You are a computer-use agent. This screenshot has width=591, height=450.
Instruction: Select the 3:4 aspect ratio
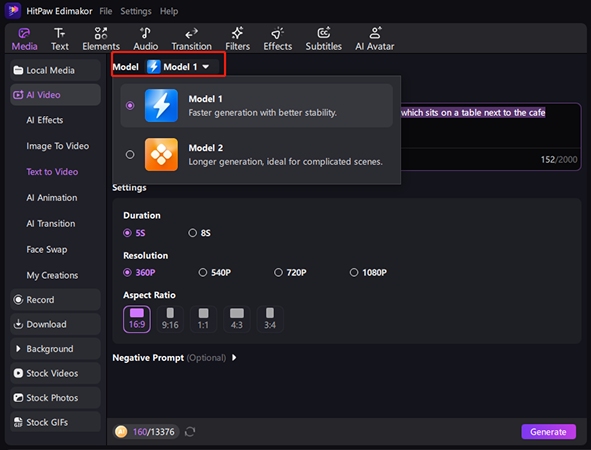coord(270,319)
